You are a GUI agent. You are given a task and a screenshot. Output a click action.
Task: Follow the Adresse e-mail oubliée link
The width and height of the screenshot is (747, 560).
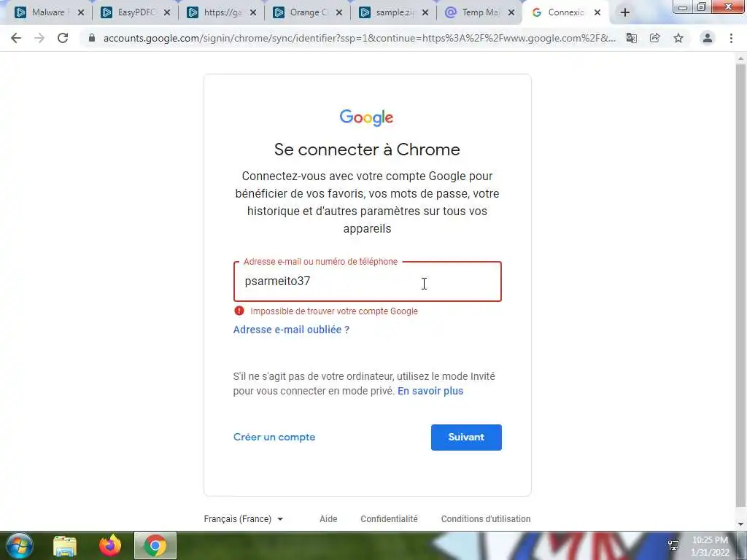click(291, 330)
